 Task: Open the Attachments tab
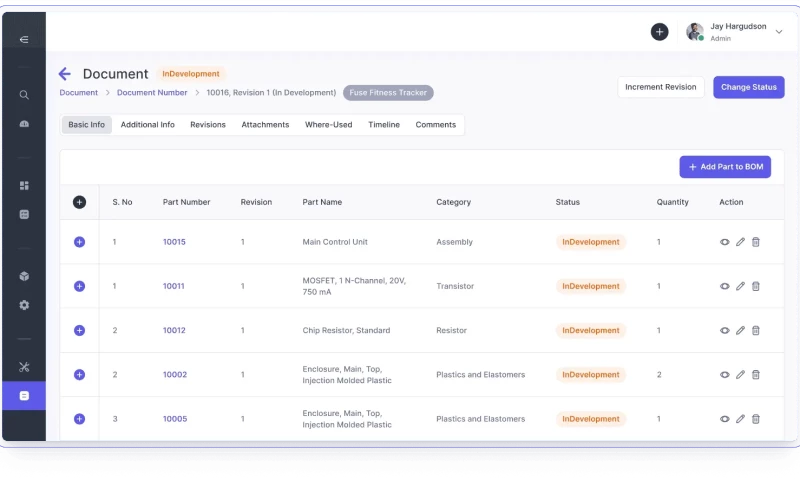pyautogui.click(x=265, y=124)
